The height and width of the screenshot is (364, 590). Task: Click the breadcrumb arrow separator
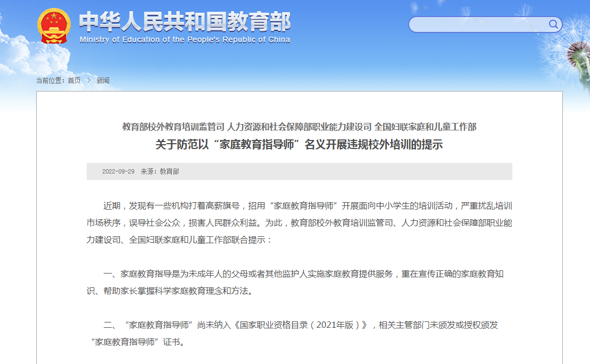89,80
